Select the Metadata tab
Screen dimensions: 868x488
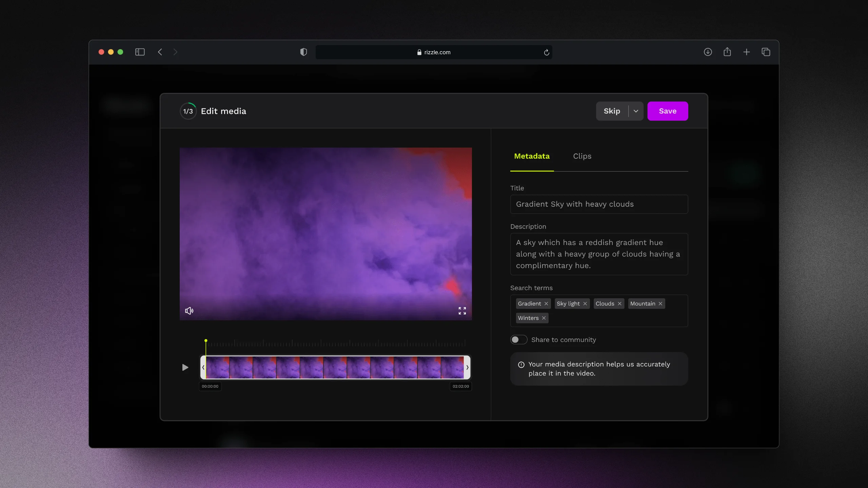532,156
